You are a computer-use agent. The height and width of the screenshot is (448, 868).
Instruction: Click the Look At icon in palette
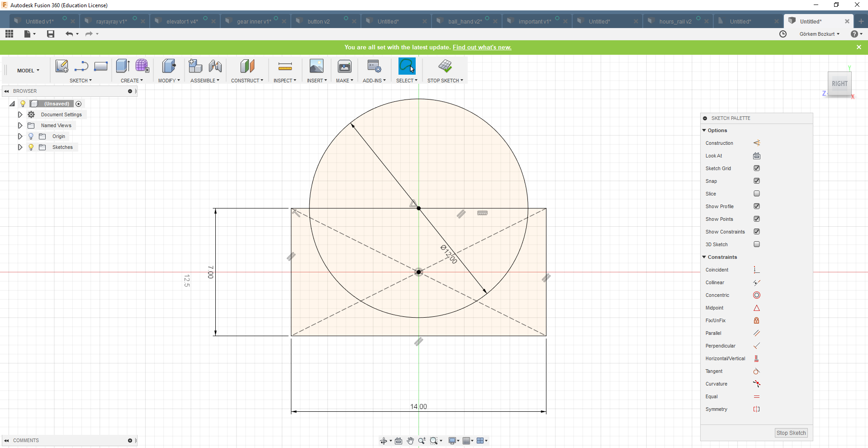(756, 156)
